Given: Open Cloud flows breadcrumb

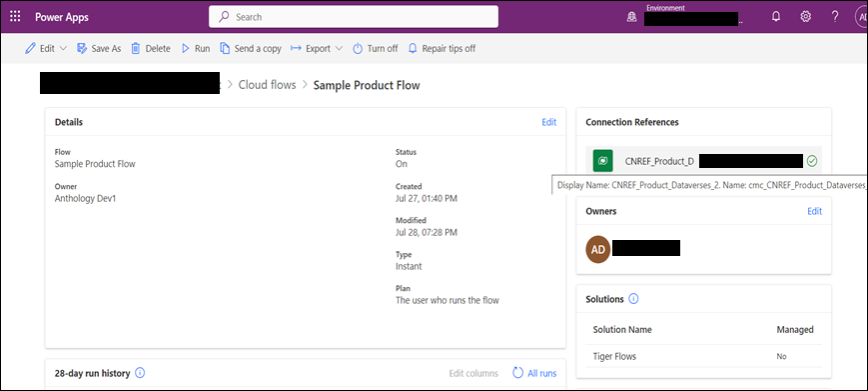Looking at the screenshot, I should pyautogui.click(x=267, y=85).
